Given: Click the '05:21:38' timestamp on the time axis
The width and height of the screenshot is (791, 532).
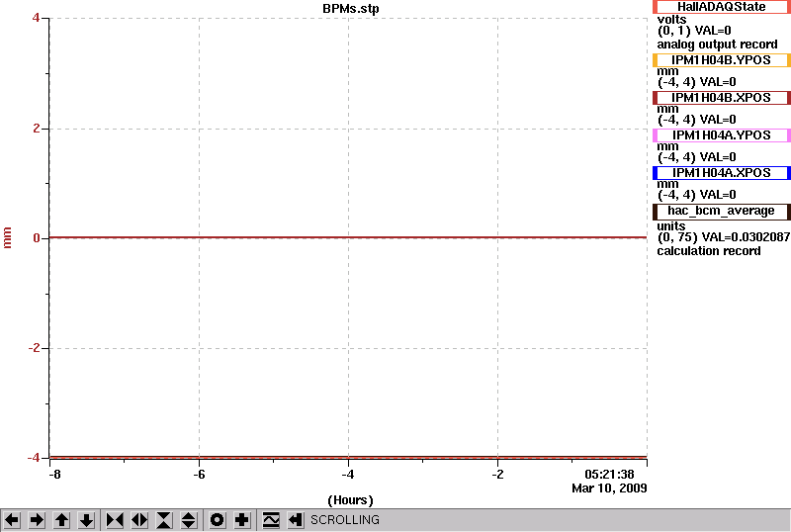Looking at the screenshot, I should click(x=609, y=475).
